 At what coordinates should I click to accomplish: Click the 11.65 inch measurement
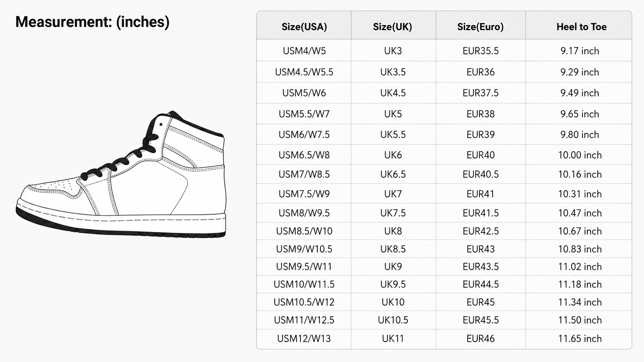(580, 339)
